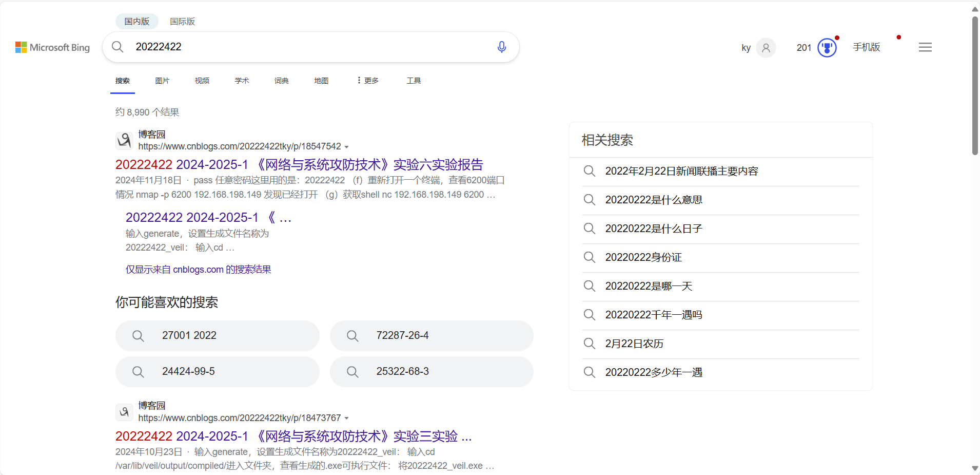Select the 词典 tab
The image size is (980, 475).
point(282,81)
